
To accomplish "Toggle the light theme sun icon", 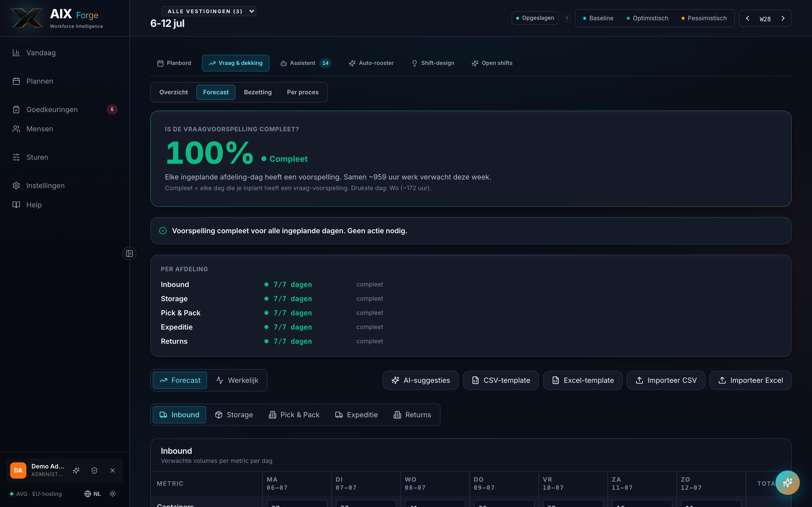I will point(113,494).
